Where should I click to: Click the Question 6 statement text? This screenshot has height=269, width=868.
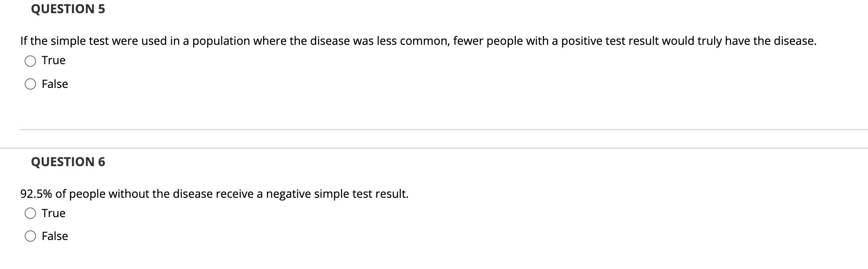click(214, 193)
